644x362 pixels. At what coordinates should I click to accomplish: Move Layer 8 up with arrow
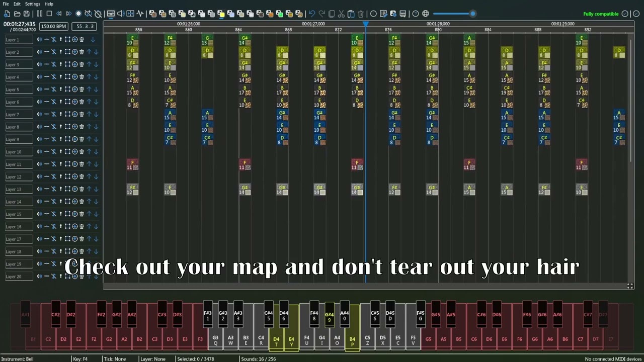pos(89,127)
